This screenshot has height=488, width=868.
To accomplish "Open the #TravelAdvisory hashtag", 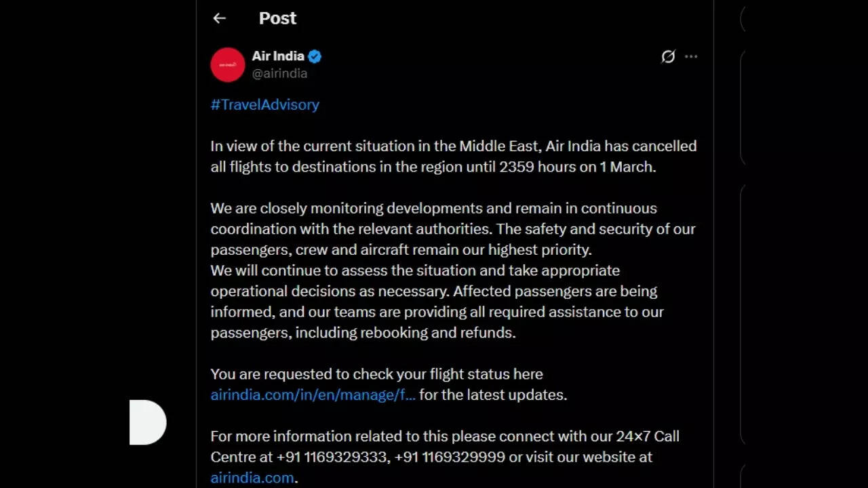I will pos(264,104).
